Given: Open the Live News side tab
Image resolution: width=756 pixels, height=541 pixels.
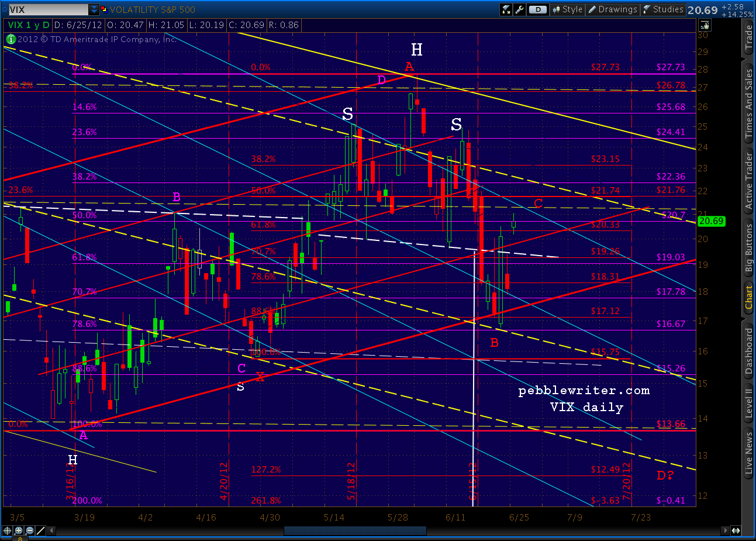Looking at the screenshot, I should tap(749, 452).
